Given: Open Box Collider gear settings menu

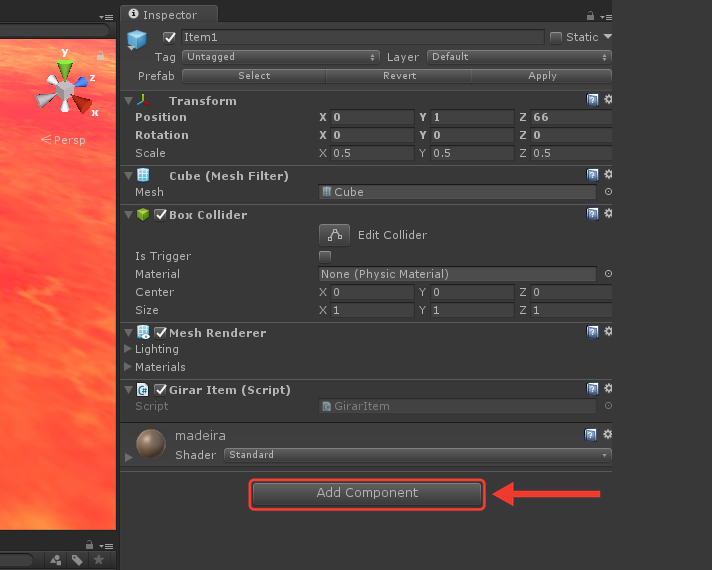Looking at the screenshot, I should [x=608, y=213].
